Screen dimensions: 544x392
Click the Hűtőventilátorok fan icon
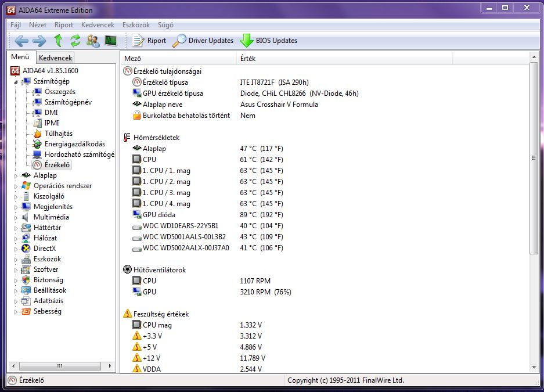(127, 269)
